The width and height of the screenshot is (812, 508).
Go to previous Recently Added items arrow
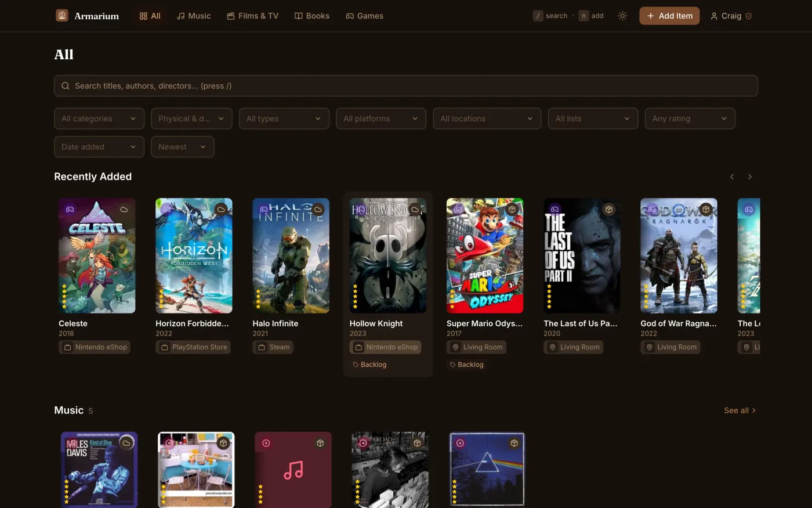coord(732,176)
